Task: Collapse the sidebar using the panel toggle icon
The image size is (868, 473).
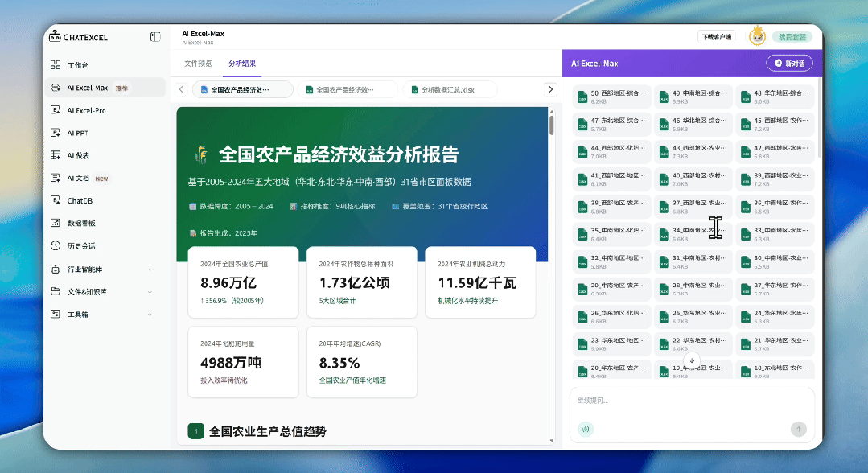Action: (155, 37)
